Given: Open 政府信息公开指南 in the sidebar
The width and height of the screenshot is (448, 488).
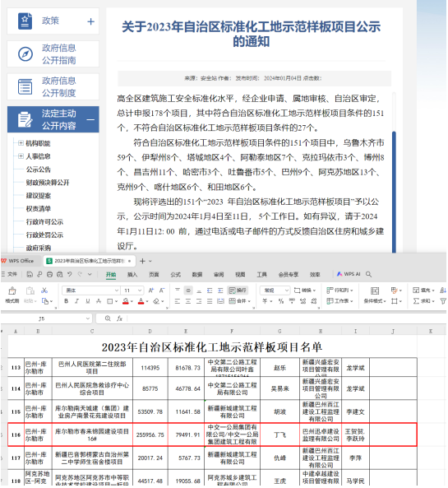Looking at the screenshot, I should (x=53, y=54).
